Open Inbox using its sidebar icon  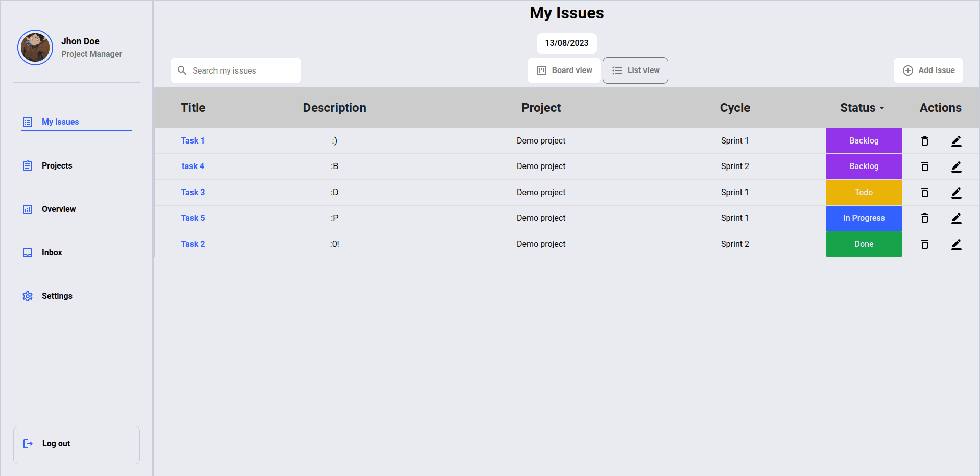point(27,252)
